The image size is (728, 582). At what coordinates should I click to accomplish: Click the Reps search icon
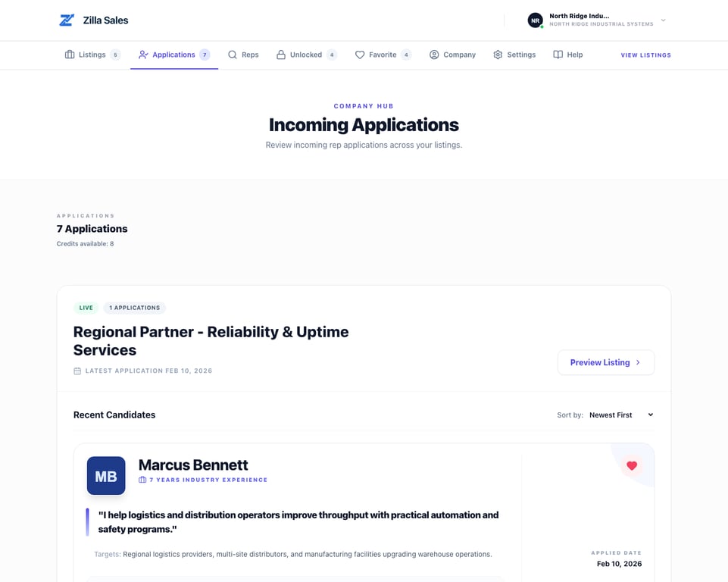click(x=232, y=55)
